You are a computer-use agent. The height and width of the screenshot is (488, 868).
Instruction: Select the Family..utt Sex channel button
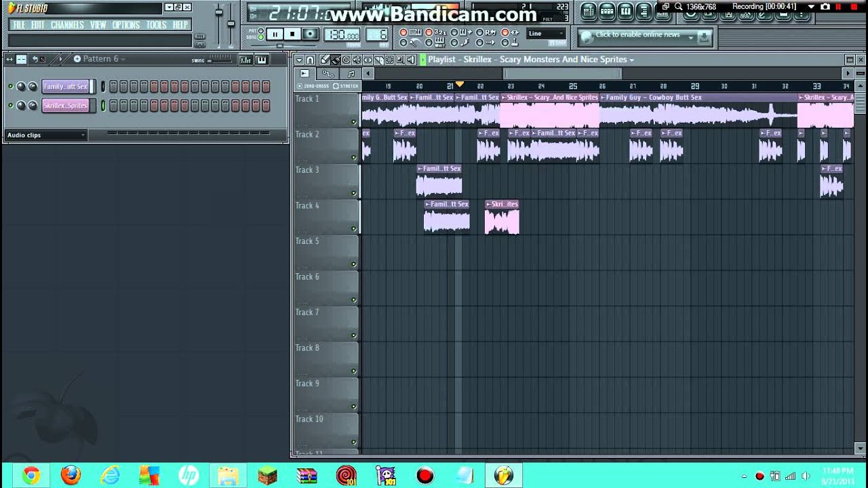(x=66, y=86)
